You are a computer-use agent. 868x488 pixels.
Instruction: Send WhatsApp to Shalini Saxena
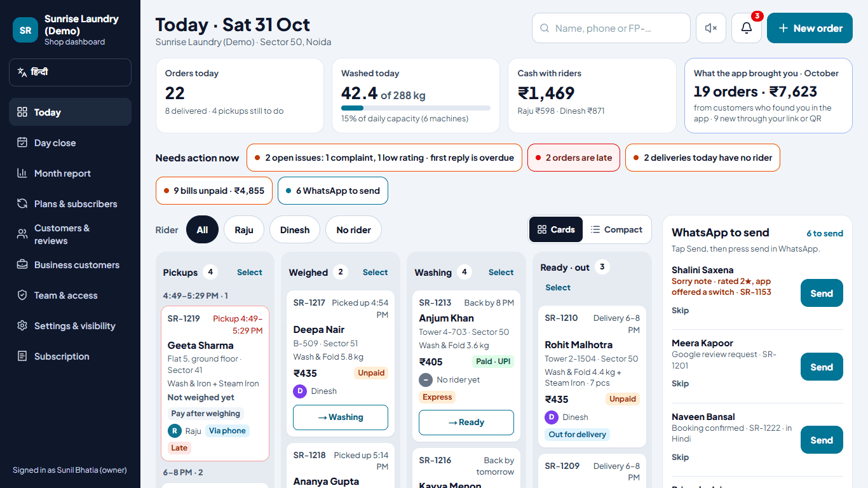[x=822, y=294]
